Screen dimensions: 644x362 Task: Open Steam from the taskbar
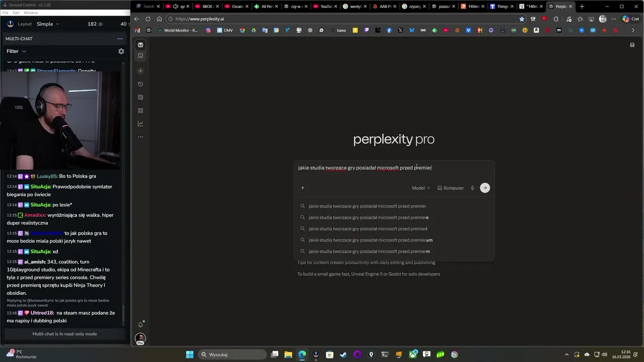point(343,354)
